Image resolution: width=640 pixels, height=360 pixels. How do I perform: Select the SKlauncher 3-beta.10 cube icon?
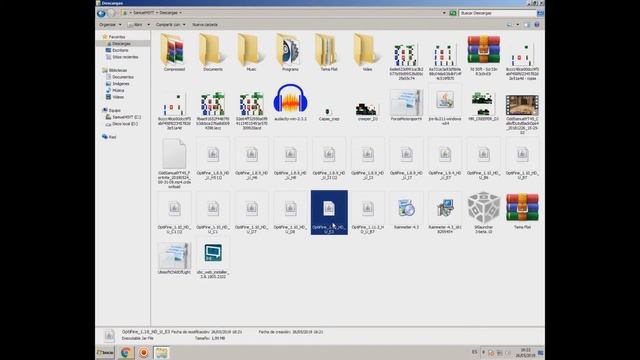tap(483, 212)
